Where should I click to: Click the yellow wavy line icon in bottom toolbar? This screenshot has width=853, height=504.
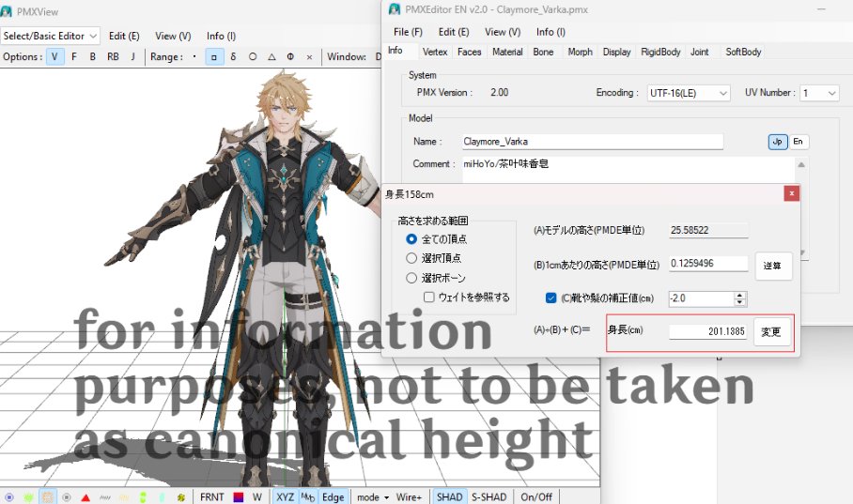[124, 496]
